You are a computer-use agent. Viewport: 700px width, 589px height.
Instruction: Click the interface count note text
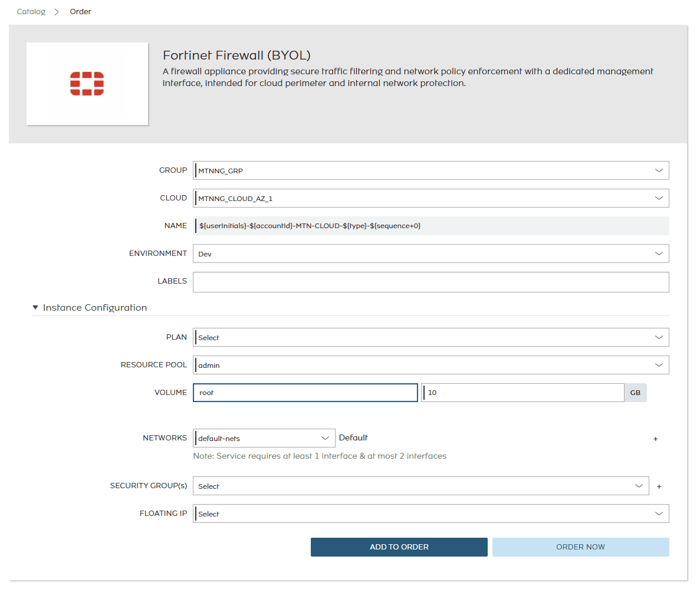coord(320,456)
